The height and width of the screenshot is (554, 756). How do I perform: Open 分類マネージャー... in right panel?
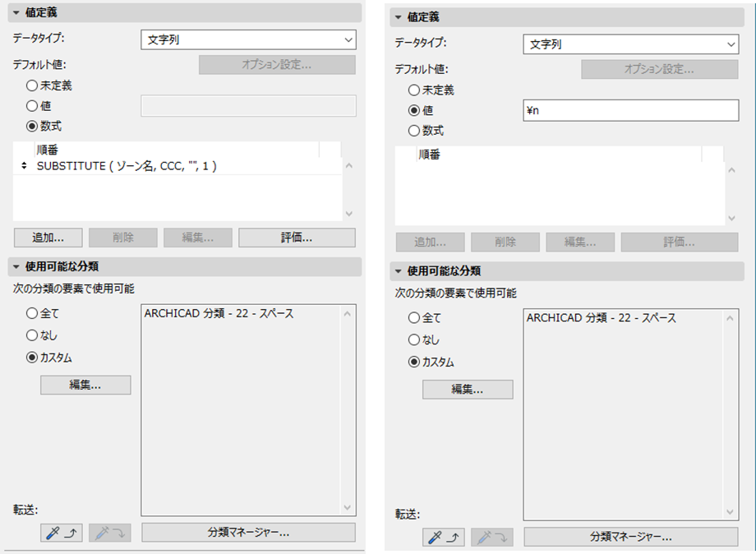(630, 537)
